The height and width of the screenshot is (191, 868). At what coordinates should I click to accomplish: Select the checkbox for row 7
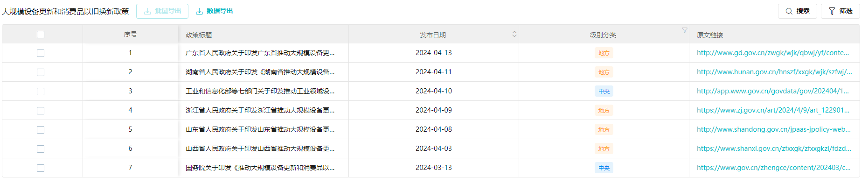point(41,168)
